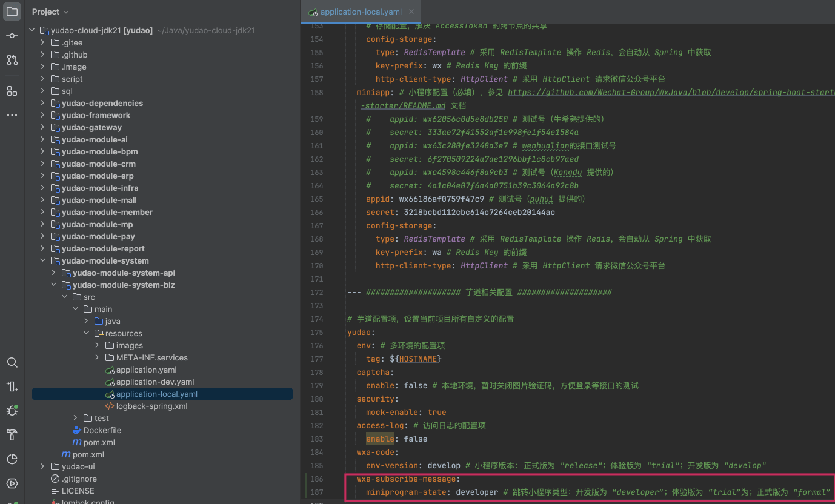Open the Structure tool window icon
This screenshot has width=835, height=504.
click(x=12, y=91)
